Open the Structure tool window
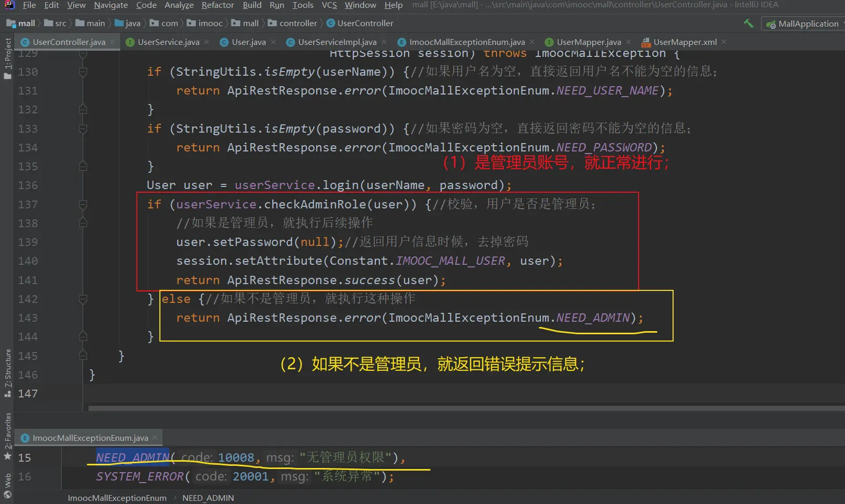Image resolution: width=845 pixels, height=504 pixels. (7, 372)
